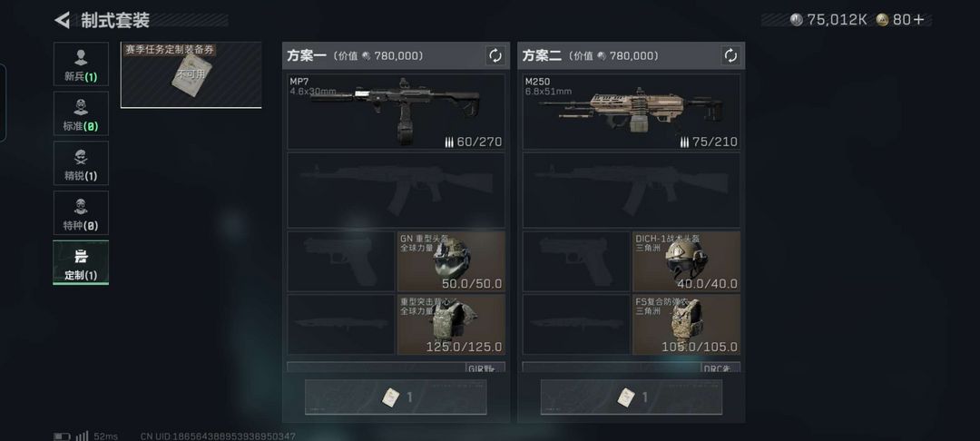
Task: Refresh 方案二 with the cycle icon
Action: click(x=730, y=55)
